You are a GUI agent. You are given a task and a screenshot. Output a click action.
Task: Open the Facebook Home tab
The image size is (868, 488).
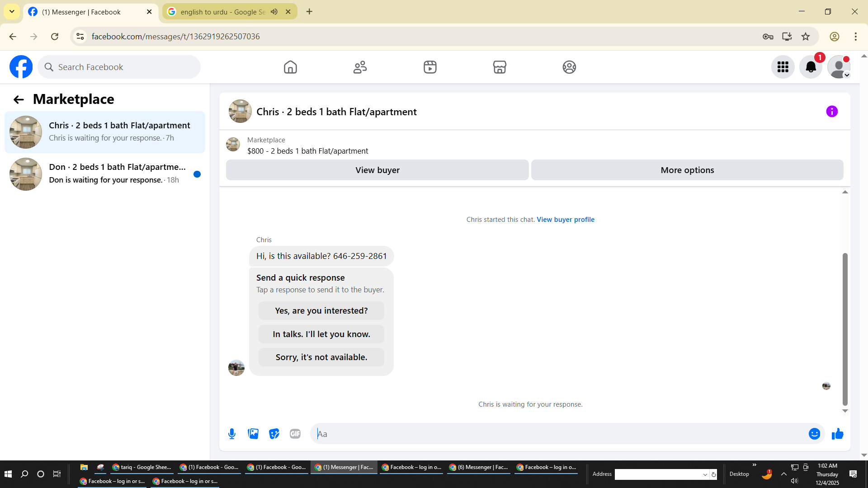[290, 67]
